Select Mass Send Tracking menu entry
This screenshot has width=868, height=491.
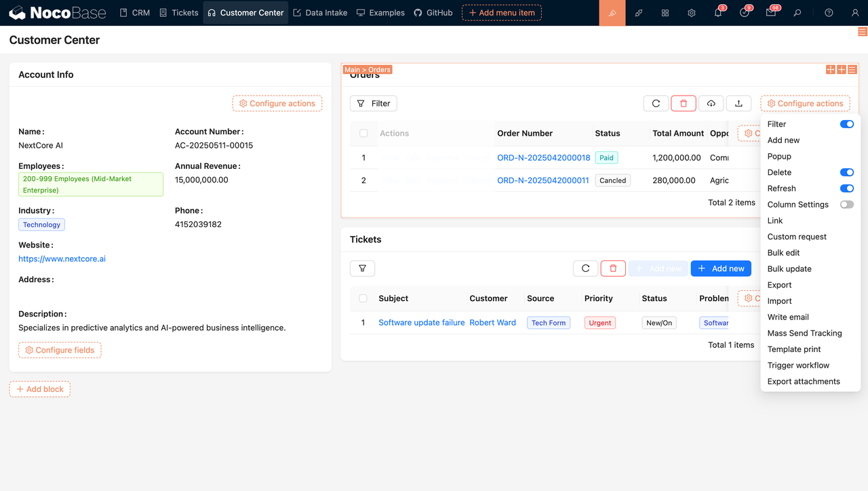click(x=810, y=333)
